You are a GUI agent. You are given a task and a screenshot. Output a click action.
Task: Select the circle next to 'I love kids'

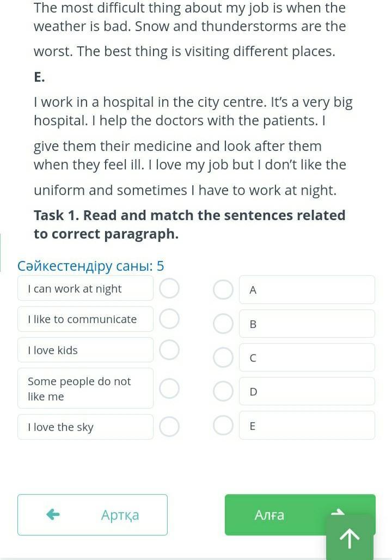pos(169,350)
